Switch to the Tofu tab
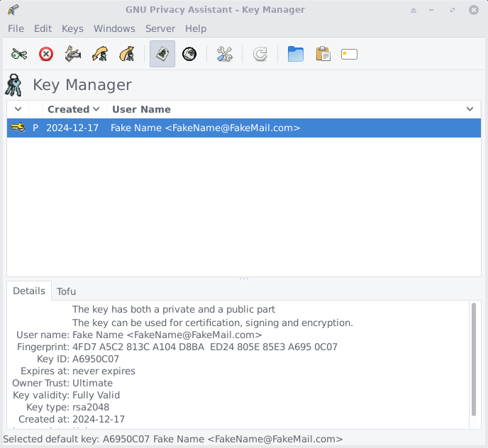The height and width of the screenshot is (448, 488). click(66, 291)
